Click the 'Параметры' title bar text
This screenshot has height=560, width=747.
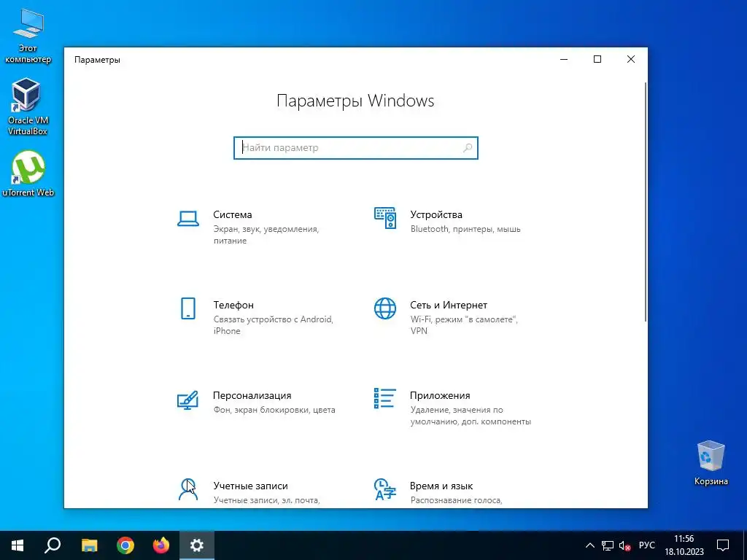point(97,60)
